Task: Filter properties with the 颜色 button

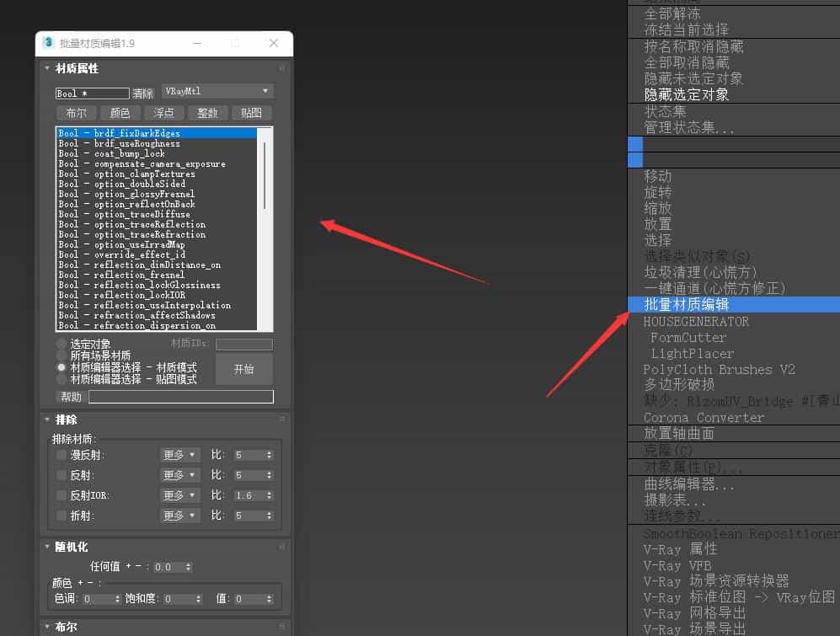Action: point(120,113)
